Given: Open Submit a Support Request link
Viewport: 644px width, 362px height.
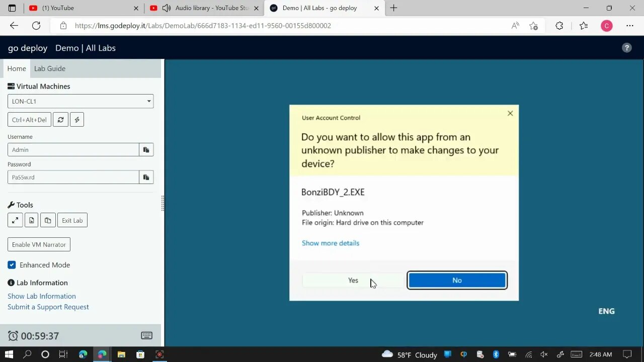Looking at the screenshot, I should (48, 307).
